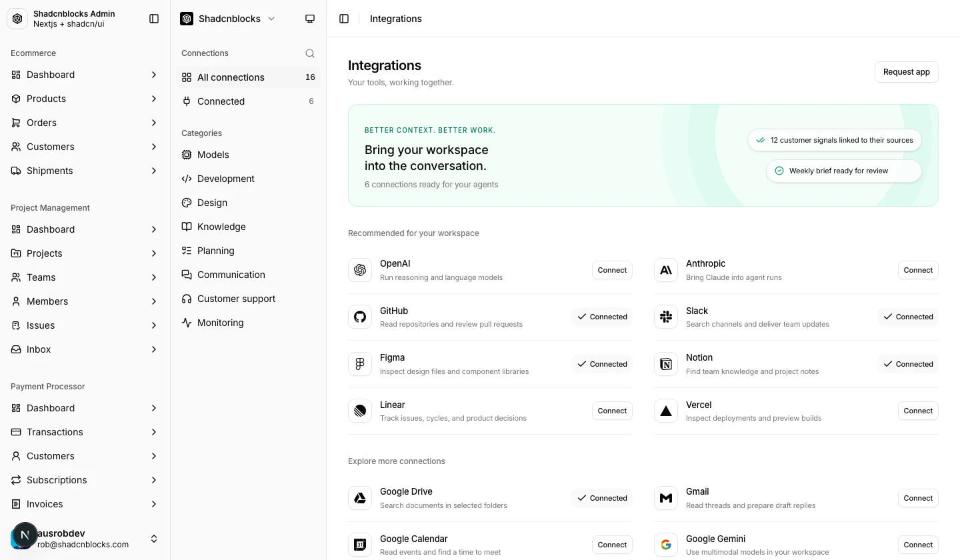The width and height of the screenshot is (960, 560).
Task: Open the Monitoring category
Action: [249, 323]
